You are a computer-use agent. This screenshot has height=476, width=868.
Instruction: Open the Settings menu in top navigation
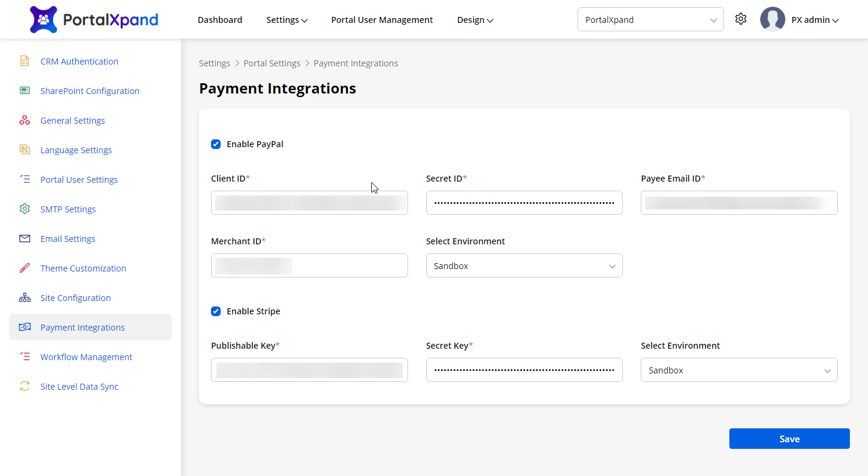287,20
